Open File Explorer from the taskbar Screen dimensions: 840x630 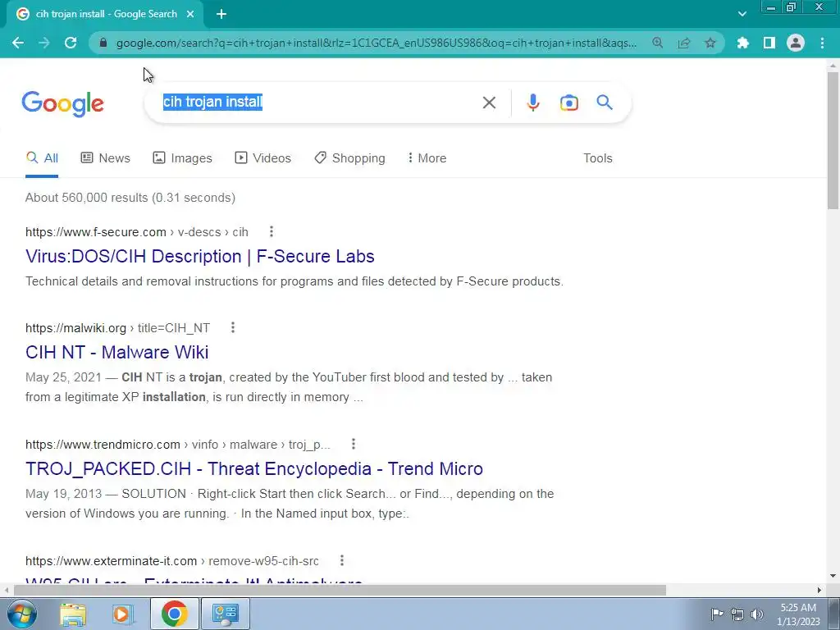pyautogui.click(x=73, y=614)
